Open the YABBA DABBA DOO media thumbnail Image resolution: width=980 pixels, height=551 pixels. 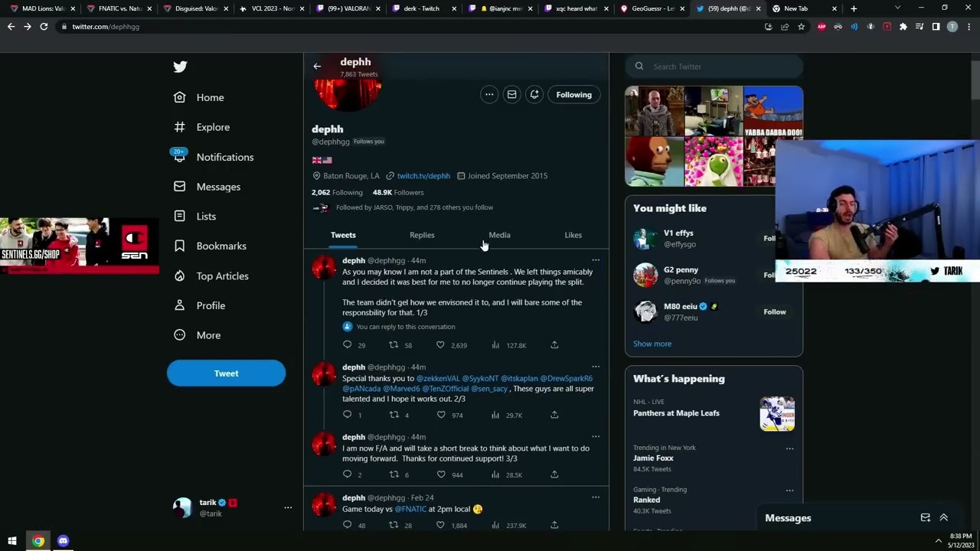773,112
